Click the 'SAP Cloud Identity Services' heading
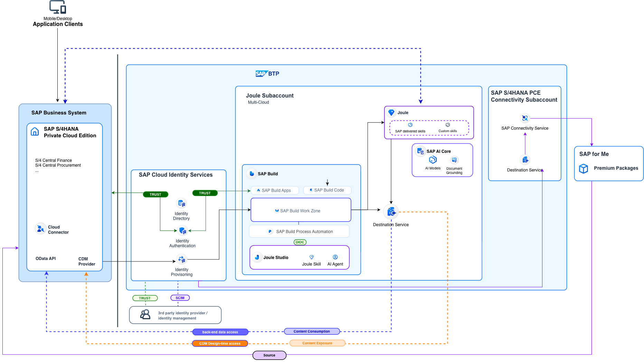 pos(176,175)
